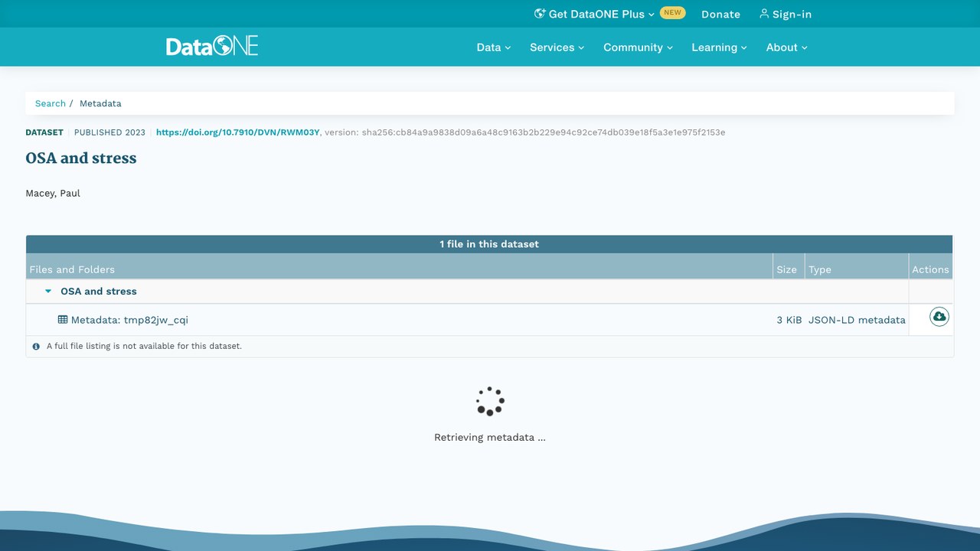The image size is (980, 551).
Task: Go to the Donate page
Action: tap(720, 14)
